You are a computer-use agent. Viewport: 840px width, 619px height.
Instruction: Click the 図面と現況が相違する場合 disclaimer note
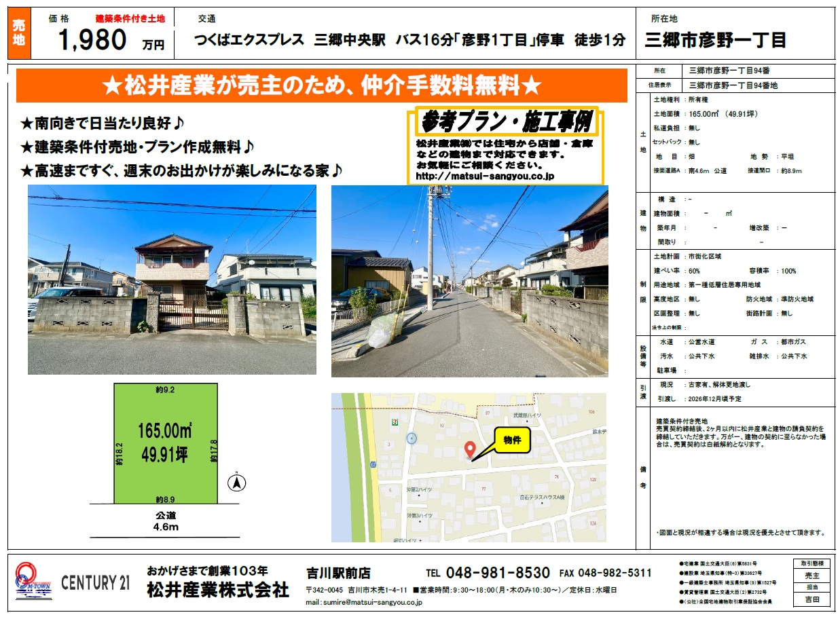coord(741,533)
